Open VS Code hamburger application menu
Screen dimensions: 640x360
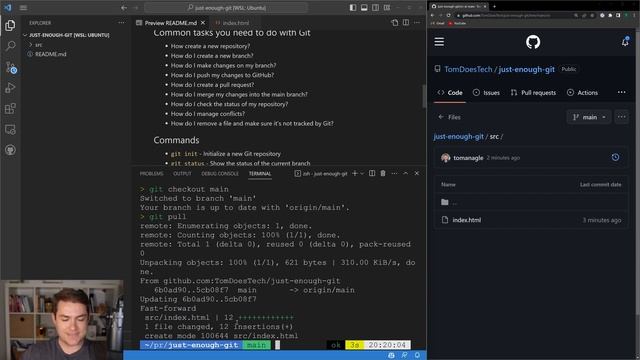[23, 7]
